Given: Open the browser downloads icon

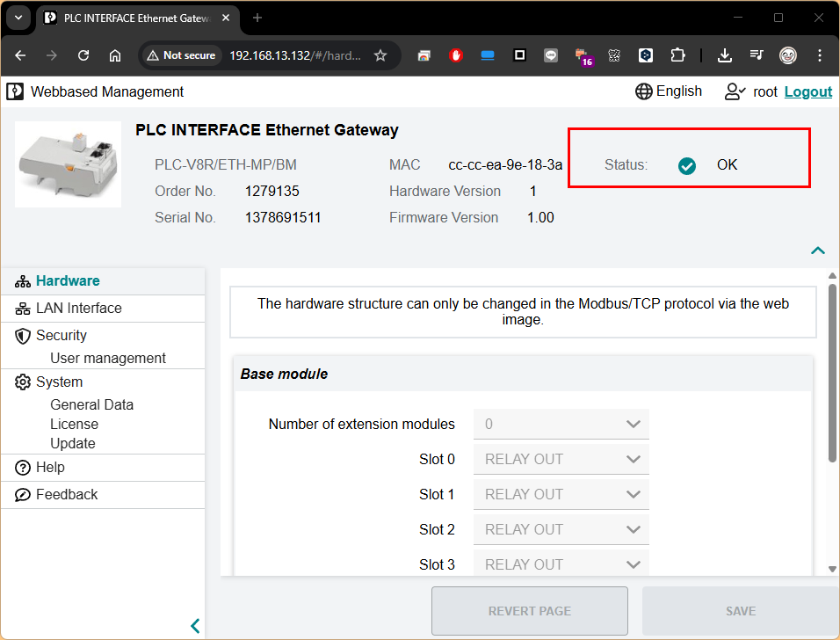Looking at the screenshot, I should pyautogui.click(x=725, y=55).
